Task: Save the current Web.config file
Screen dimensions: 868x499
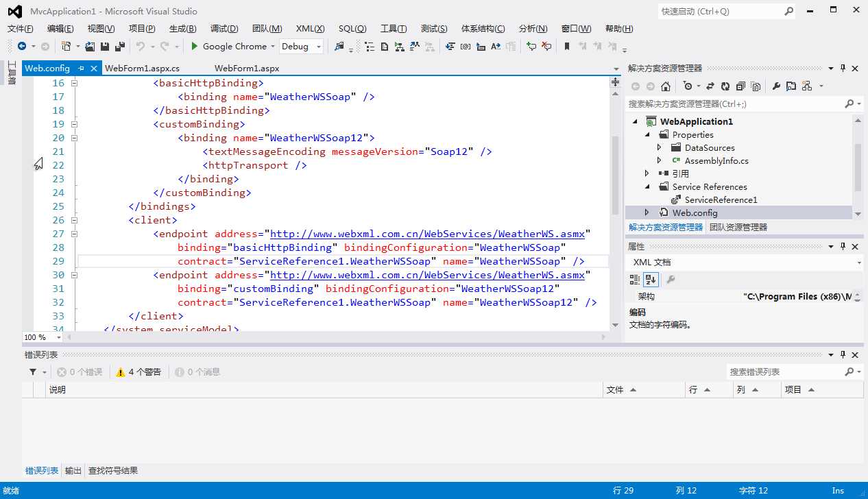Action: (105, 46)
